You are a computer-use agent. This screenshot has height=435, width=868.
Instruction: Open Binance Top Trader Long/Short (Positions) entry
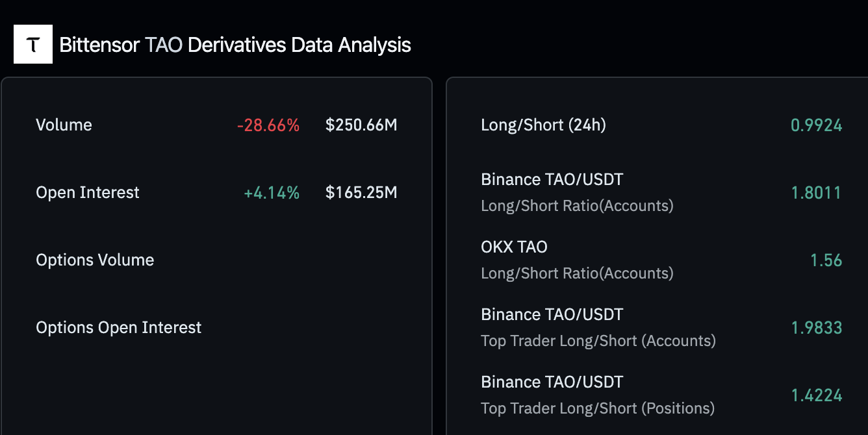[x=597, y=395]
